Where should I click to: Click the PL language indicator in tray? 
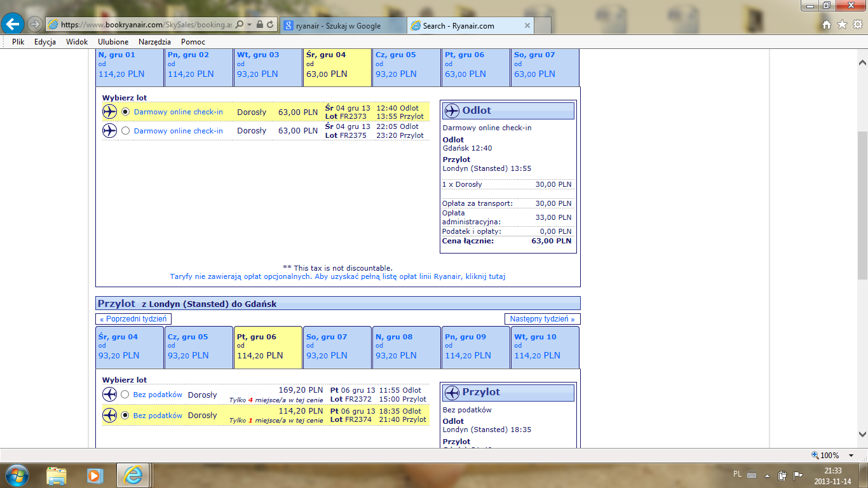click(737, 474)
